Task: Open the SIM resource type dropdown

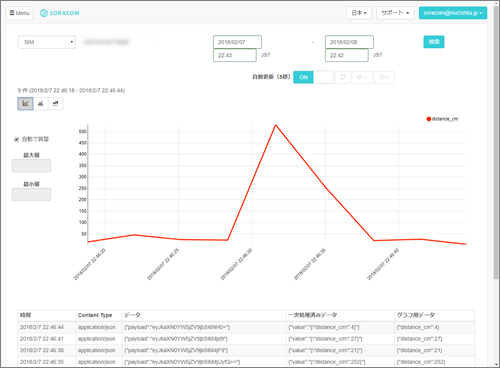Action: click(x=47, y=42)
